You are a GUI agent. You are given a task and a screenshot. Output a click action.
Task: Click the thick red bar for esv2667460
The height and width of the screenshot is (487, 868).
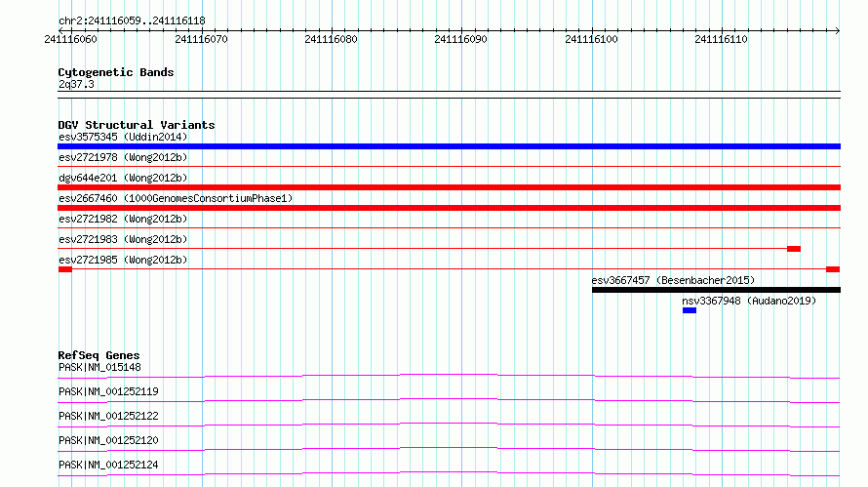[x=449, y=208]
